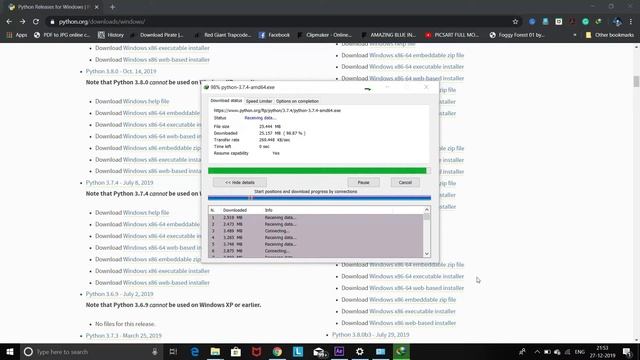Open the Python 3.8.0 - Oct. 14, 2019 link
640x360 pixels.
(x=121, y=71)
